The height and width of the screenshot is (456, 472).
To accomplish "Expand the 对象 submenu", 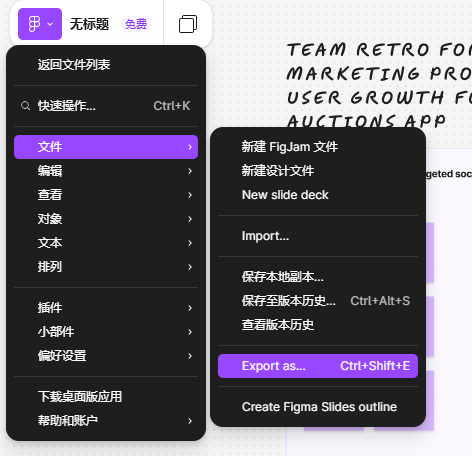I will [x=106, y=219].
